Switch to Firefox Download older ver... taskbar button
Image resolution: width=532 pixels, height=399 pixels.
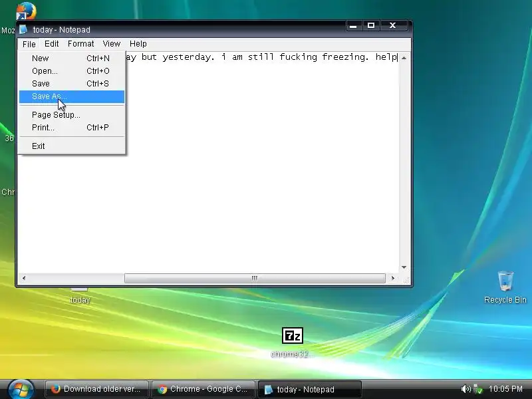(96, 389)
